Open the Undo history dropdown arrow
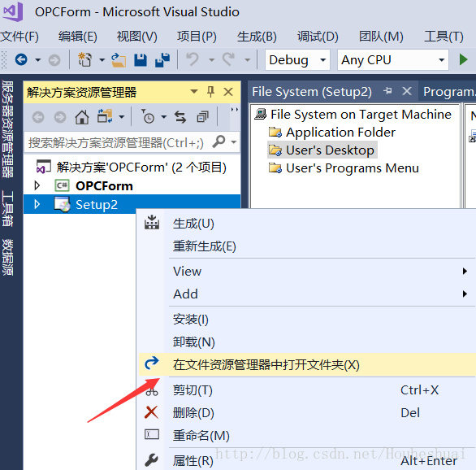This screenshot has height=470, width=476. point(211,60)
